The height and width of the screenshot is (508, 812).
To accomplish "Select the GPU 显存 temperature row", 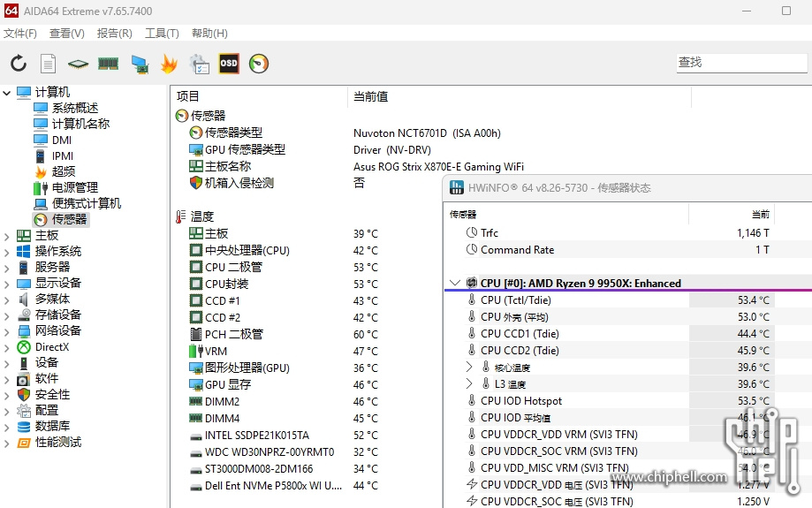I will 284,384.
